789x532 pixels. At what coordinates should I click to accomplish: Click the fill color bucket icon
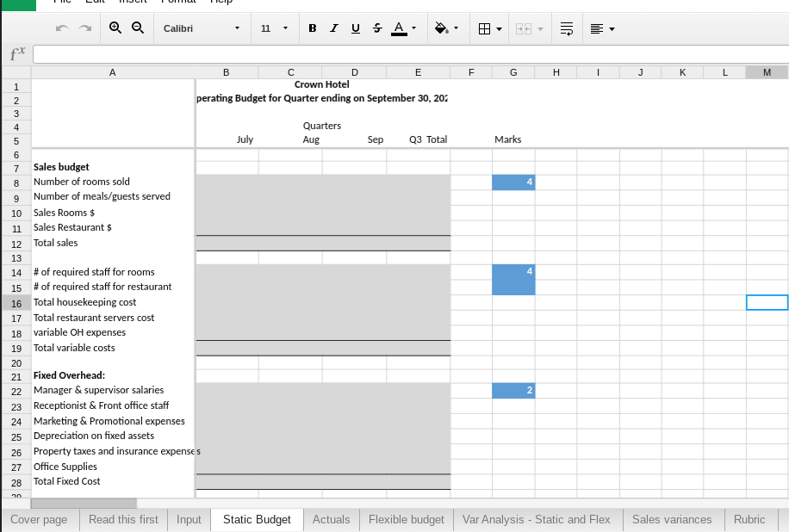pyautogui.click(x=441, y=28)
